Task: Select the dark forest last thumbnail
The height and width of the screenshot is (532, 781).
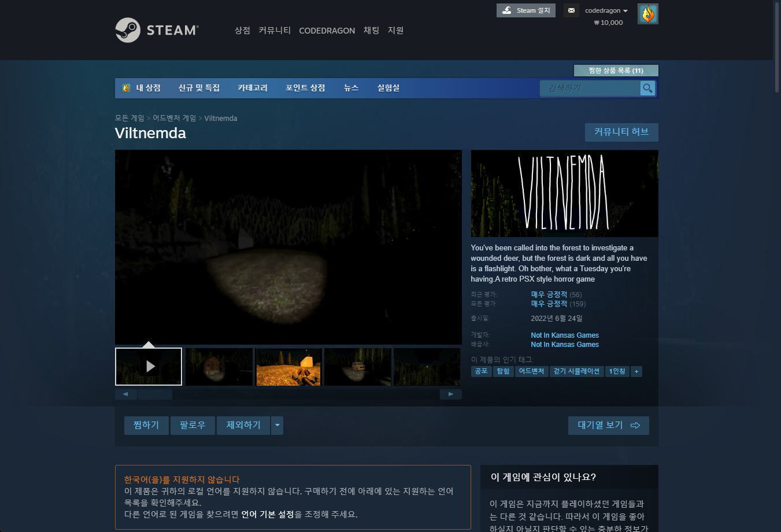Action: pos(427,367)
